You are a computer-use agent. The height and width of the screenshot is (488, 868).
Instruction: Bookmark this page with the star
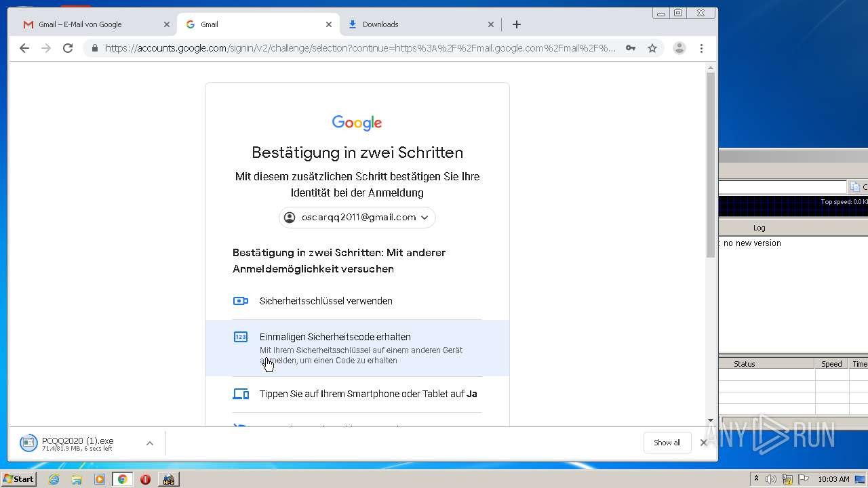click(652, 48)
